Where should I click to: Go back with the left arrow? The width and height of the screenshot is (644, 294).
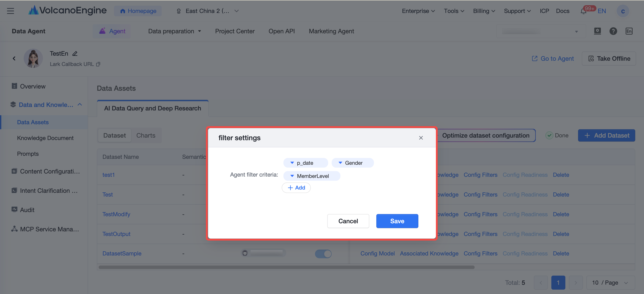14,58
